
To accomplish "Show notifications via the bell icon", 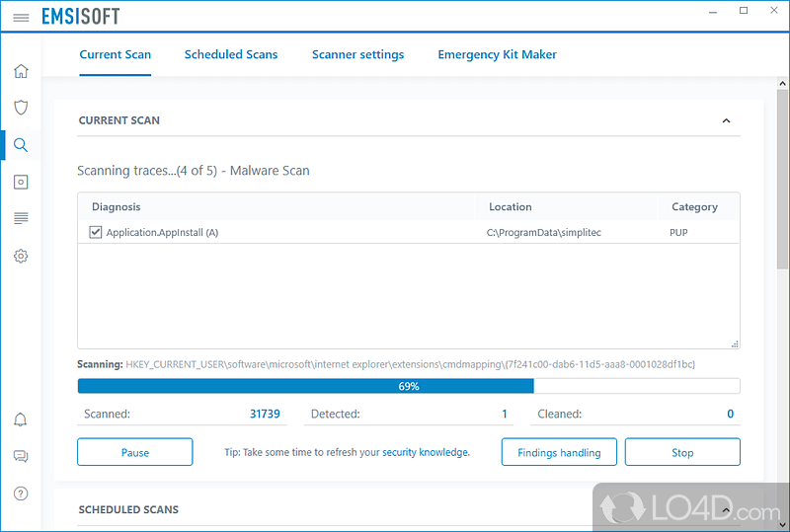I will click(21, 419).
